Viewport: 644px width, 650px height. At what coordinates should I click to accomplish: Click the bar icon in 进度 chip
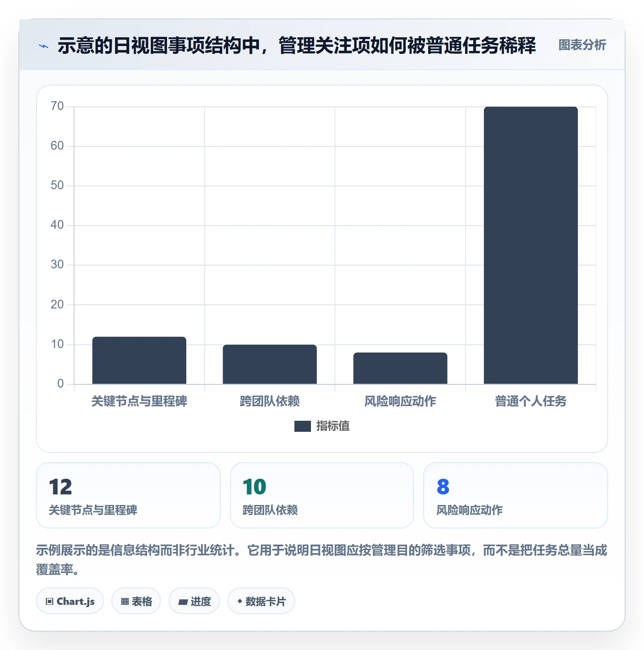pos(183,602)
